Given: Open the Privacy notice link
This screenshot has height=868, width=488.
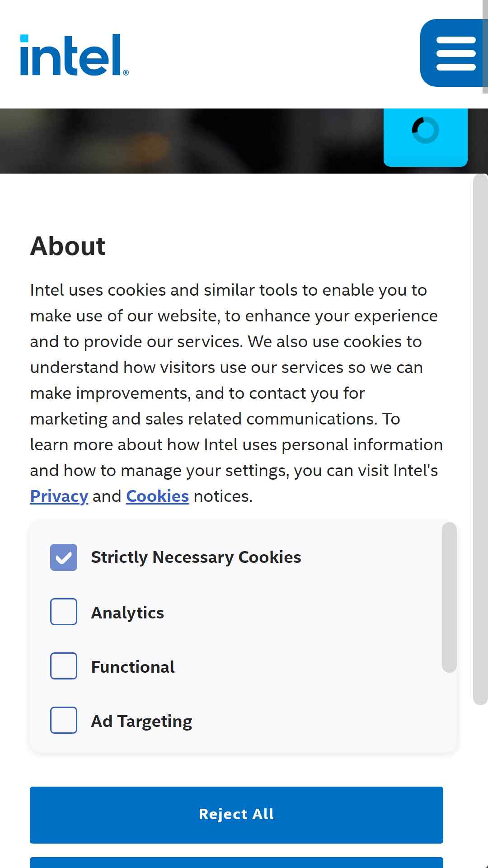Looking at the screenshot, I should (59, 496).
